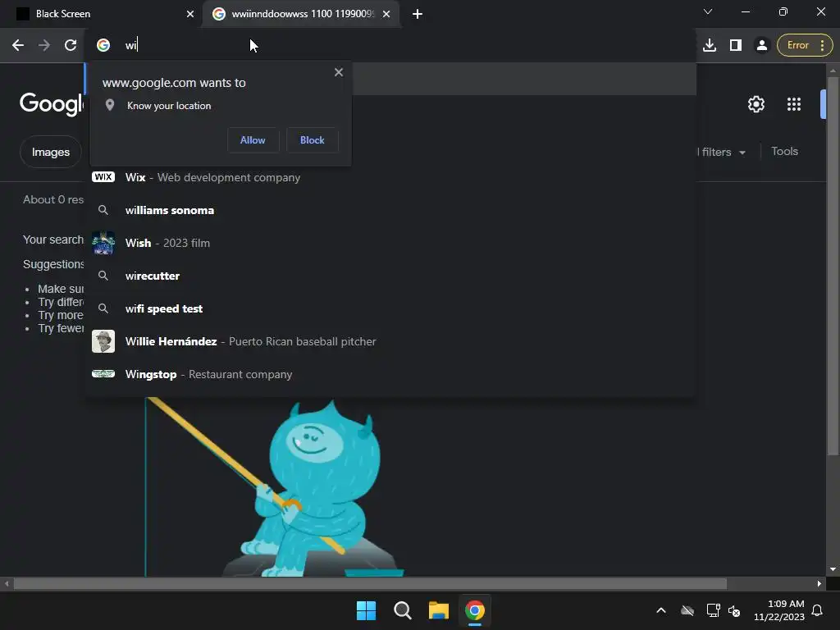Click the horizontal scrollbar thumb
Screen dimensions: 840x630
(370, 583)
